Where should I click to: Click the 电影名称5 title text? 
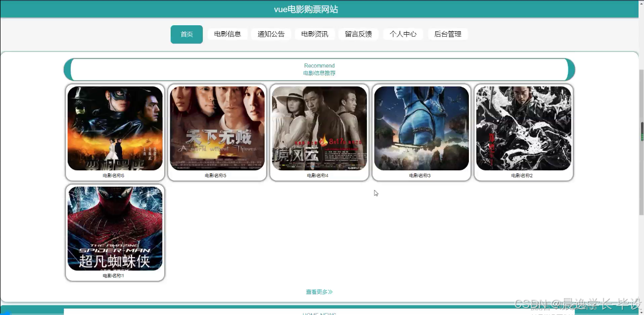[216, 176]
